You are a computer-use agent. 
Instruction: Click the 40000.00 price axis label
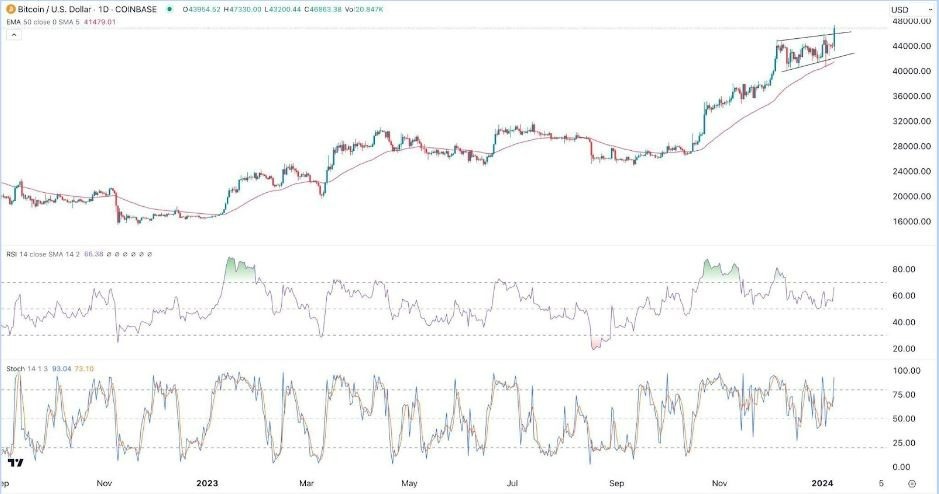click(x=910, y=71)
